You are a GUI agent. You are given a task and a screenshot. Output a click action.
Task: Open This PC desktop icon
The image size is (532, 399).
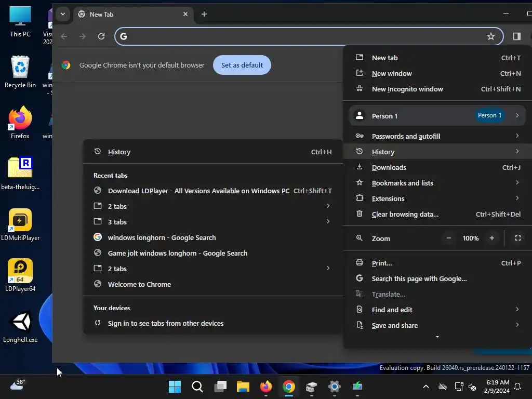[x=20, y=21]
